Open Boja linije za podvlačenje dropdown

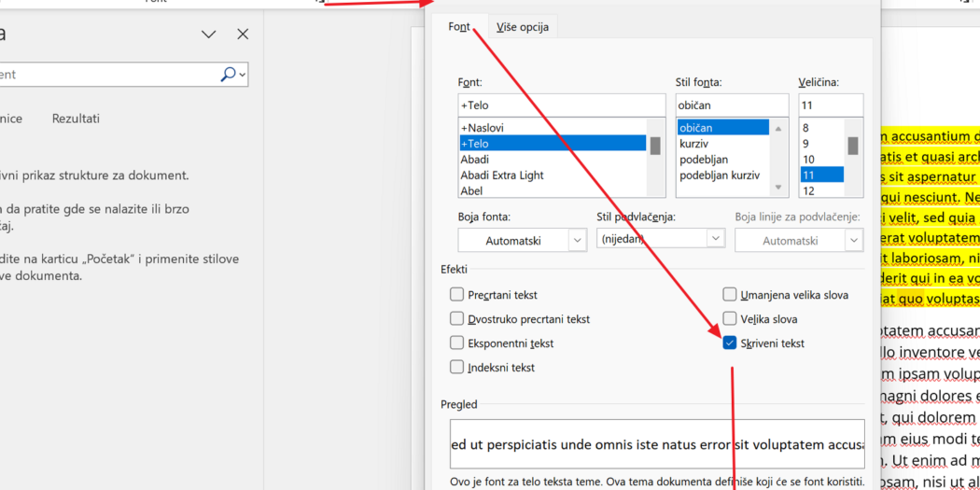(799, 241)
